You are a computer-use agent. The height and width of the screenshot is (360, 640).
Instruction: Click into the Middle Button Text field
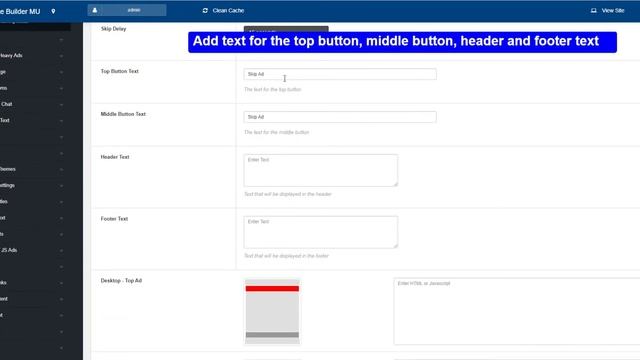coord(340,117)
